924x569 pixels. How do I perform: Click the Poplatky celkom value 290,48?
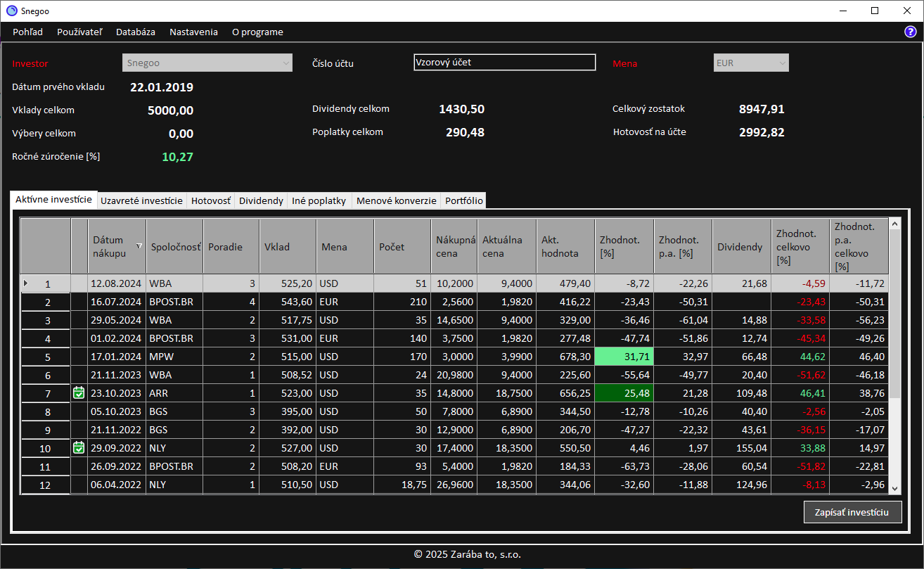465,132
